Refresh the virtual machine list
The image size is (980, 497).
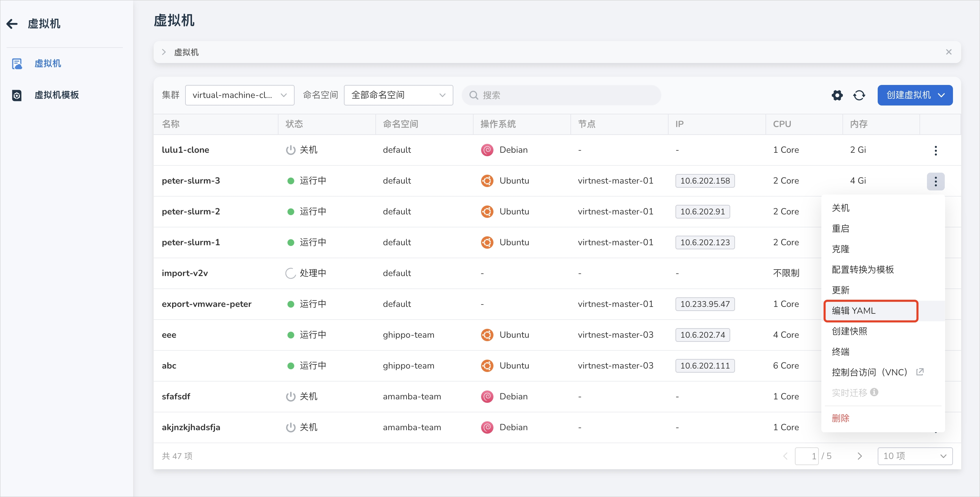click(859, 95)
